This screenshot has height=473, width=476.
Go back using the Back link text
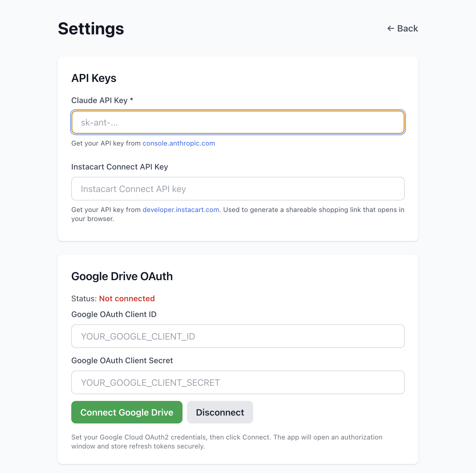408,28
